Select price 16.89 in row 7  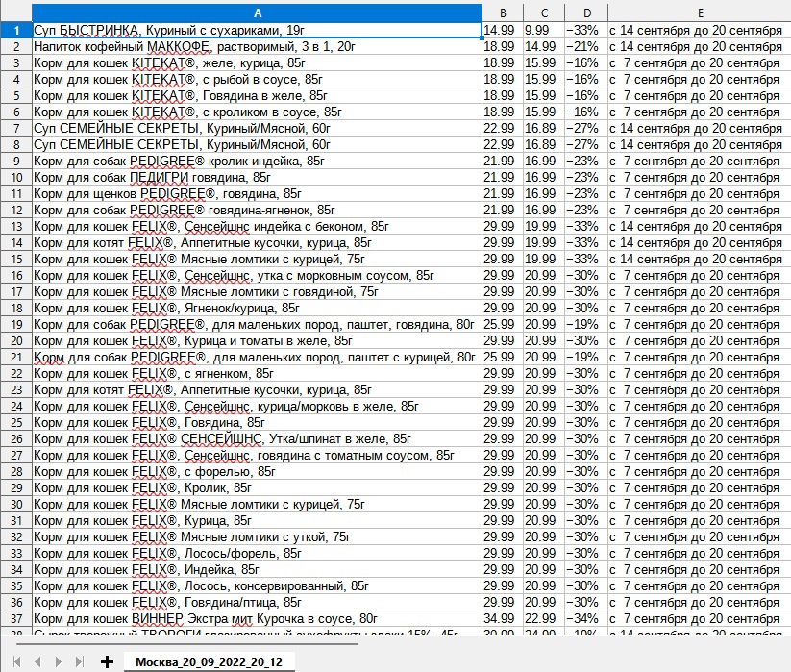(544, 128)
